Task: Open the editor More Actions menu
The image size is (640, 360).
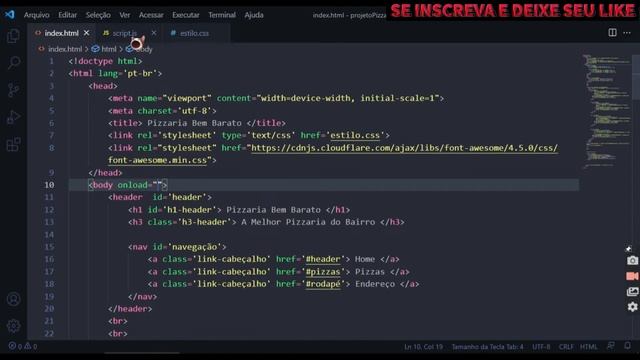Action: (627, 33)
